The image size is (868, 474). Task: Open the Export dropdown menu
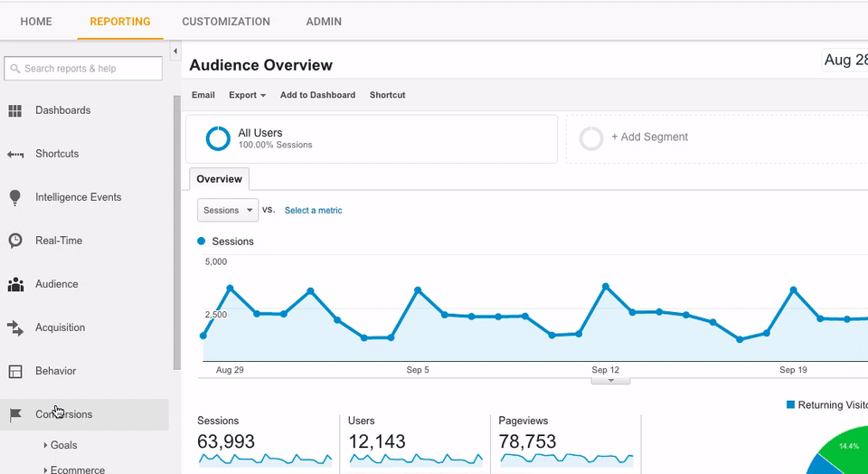(247, 95)
